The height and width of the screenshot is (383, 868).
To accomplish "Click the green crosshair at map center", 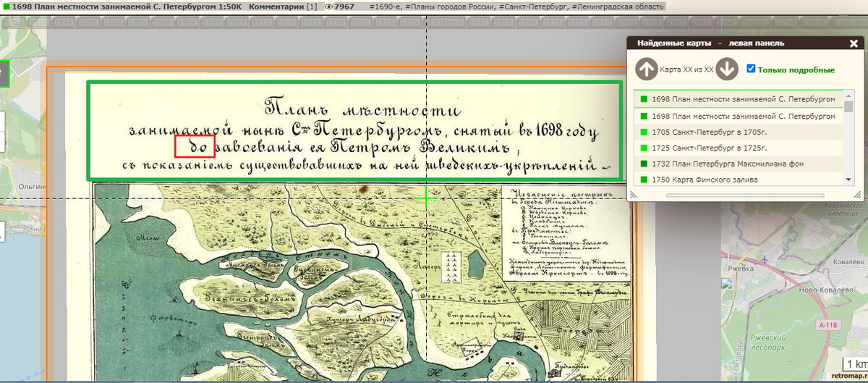I will (x=426, y=198).
